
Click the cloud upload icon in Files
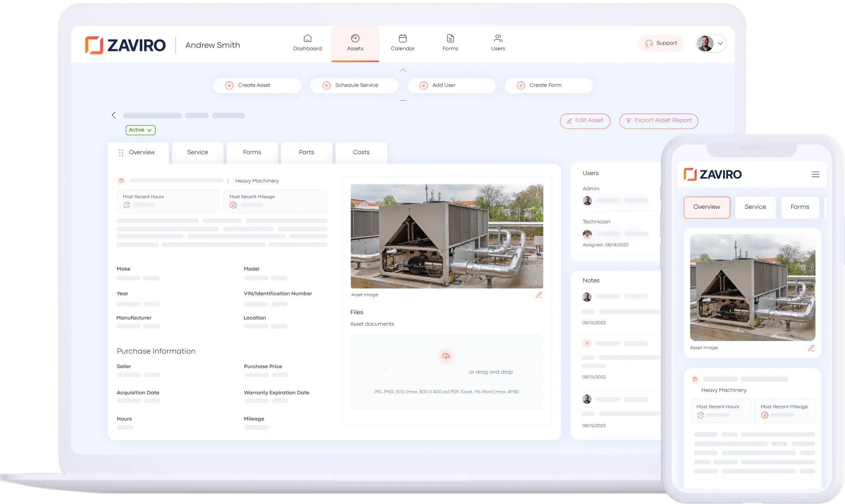[446, 356]
